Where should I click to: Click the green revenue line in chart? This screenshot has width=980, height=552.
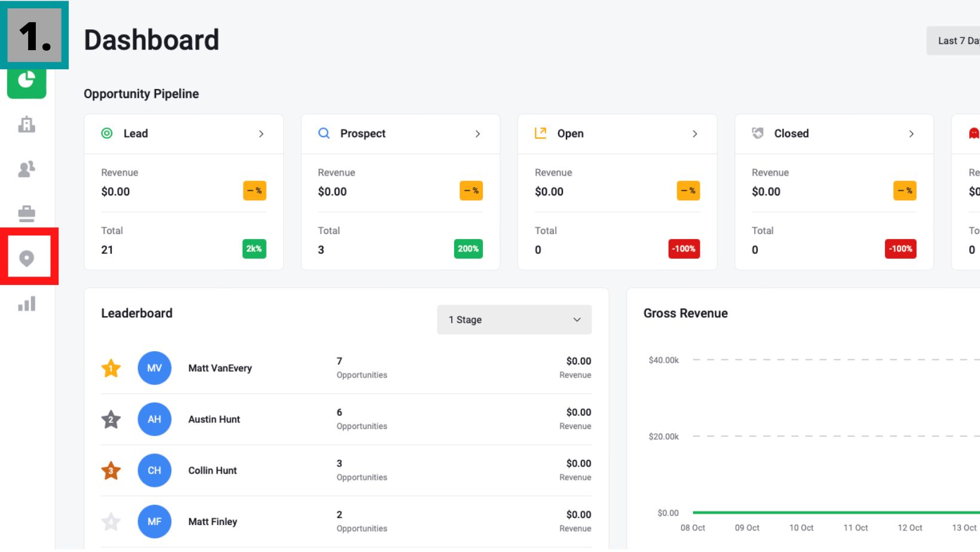[x=836, y=513]
